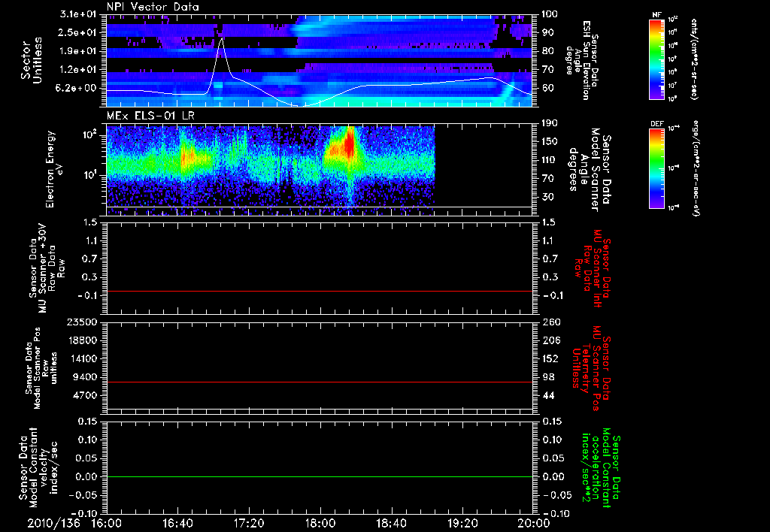Screen dimensions: 770x532
Task: Click the '23500' scanner position tick
Action: coord(81,322)
